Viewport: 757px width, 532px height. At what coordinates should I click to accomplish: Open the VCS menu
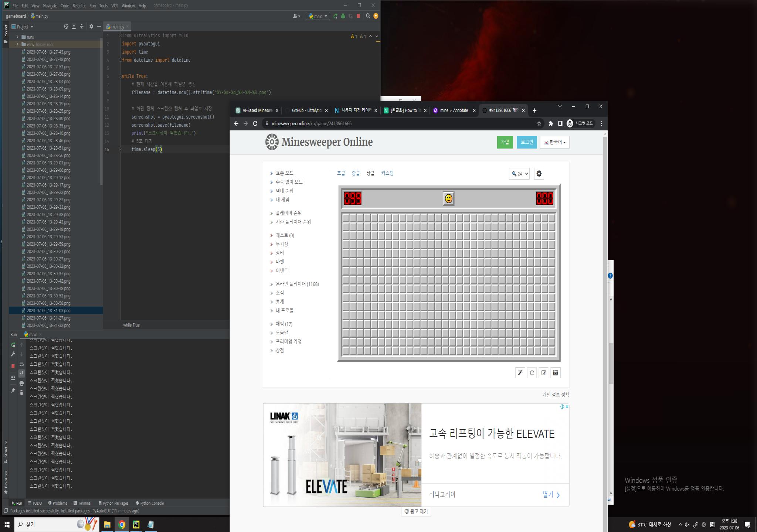tap(115, 6)
